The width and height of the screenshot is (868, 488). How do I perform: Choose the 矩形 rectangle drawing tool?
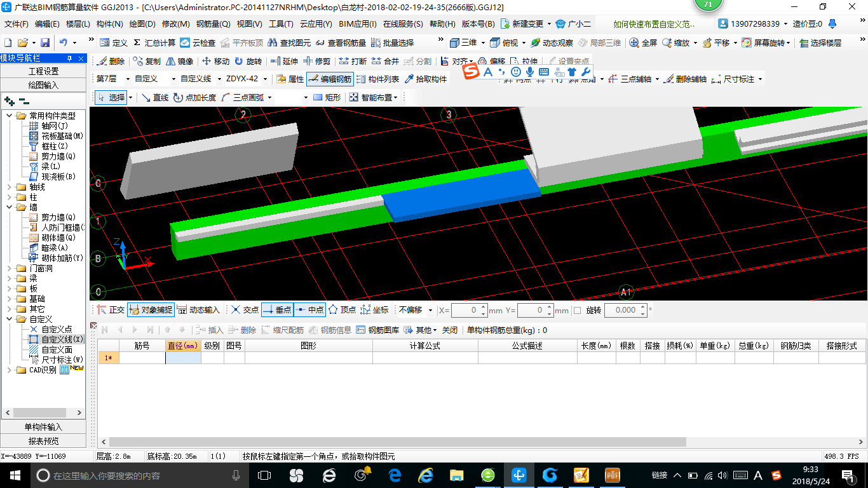[x=327, y=97]
